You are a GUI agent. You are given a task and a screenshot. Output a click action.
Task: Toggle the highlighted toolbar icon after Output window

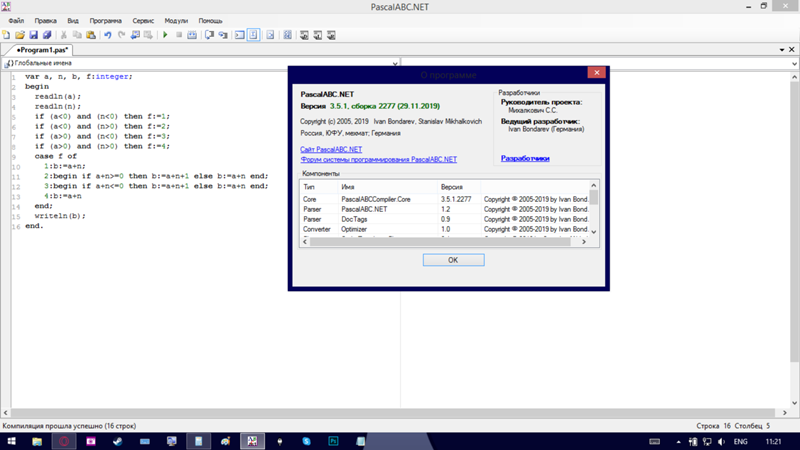point(254,35)
